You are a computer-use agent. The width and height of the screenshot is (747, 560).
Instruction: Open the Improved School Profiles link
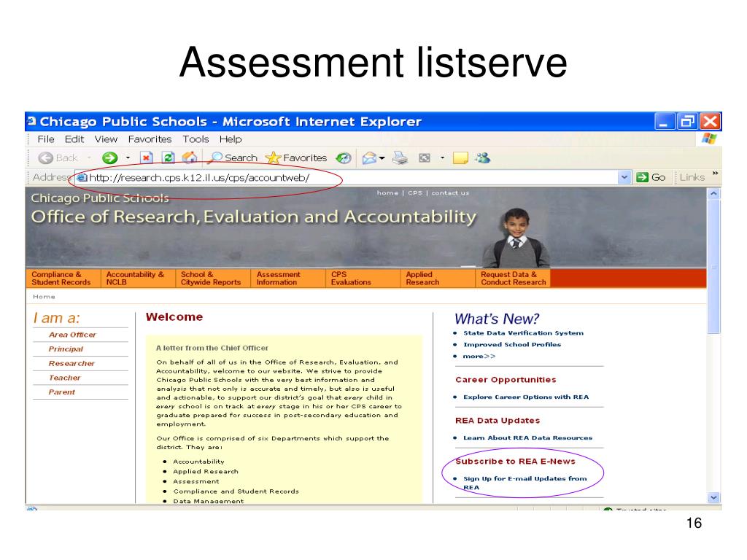[512, 344]
